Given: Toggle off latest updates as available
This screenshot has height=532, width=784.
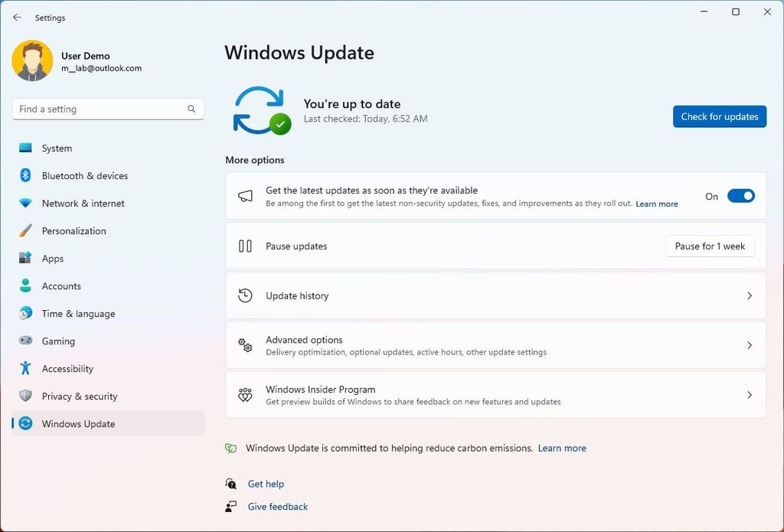Looking at the screenshot, I should tap(740, 196).
